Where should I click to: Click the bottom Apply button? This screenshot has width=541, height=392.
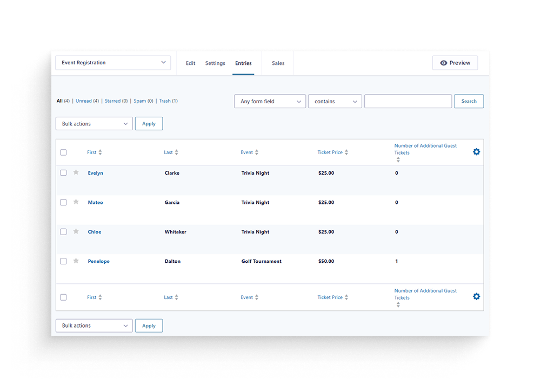point(149,325)
